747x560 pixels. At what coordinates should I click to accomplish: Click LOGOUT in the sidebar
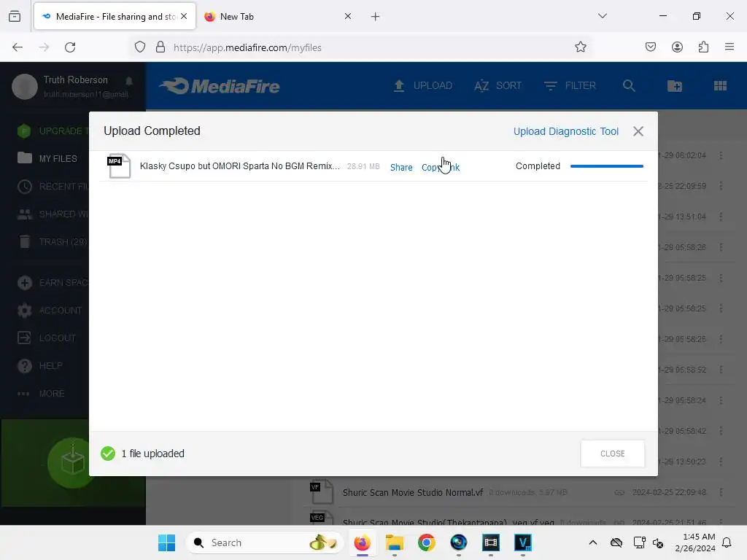pyautogui.click(x=47, y=338)
